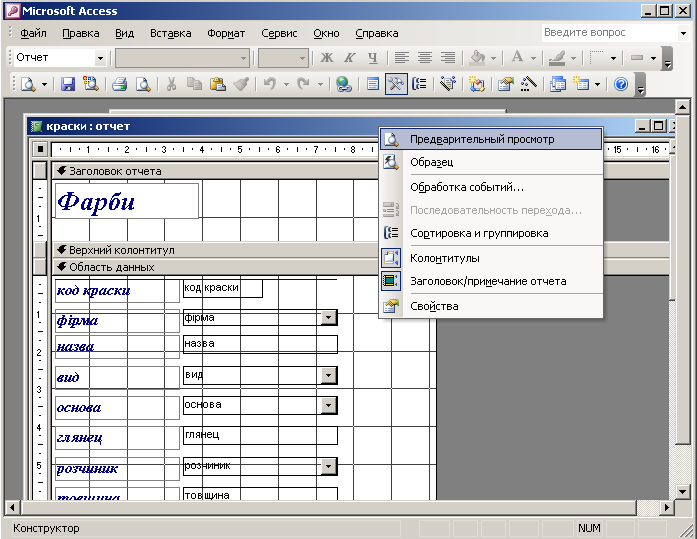697x539 pixels.
Task: Click the Cut scissors icon
Action: coord(171,84)
